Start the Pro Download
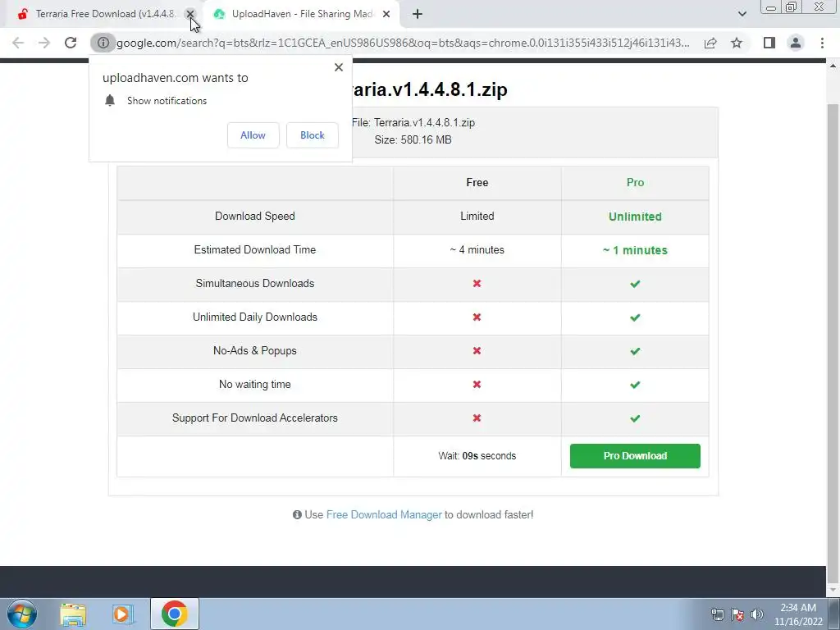The image size is (840, 630). [635, 456]
